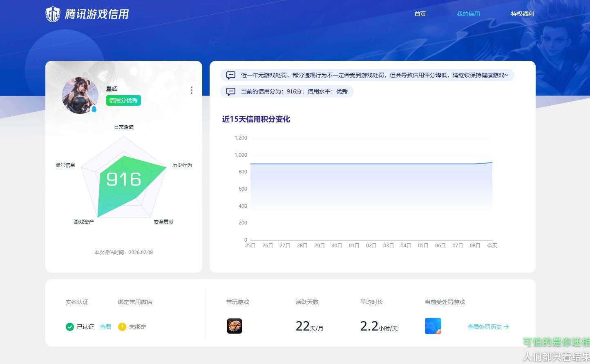Click the 历史行为 radar axis label
Image resolution: width=590 pixels, height=364 pixels.
click(182, 165)
